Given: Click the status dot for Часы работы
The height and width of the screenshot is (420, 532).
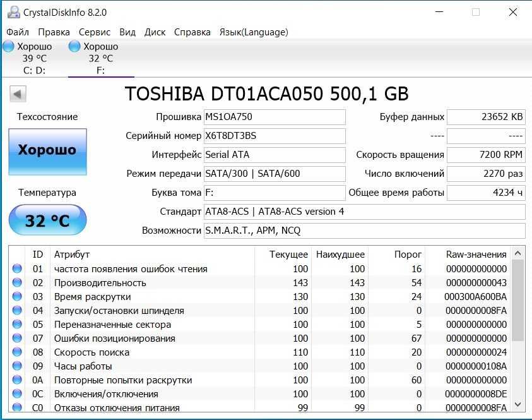Looking at the screenshot, I should 17,366.
